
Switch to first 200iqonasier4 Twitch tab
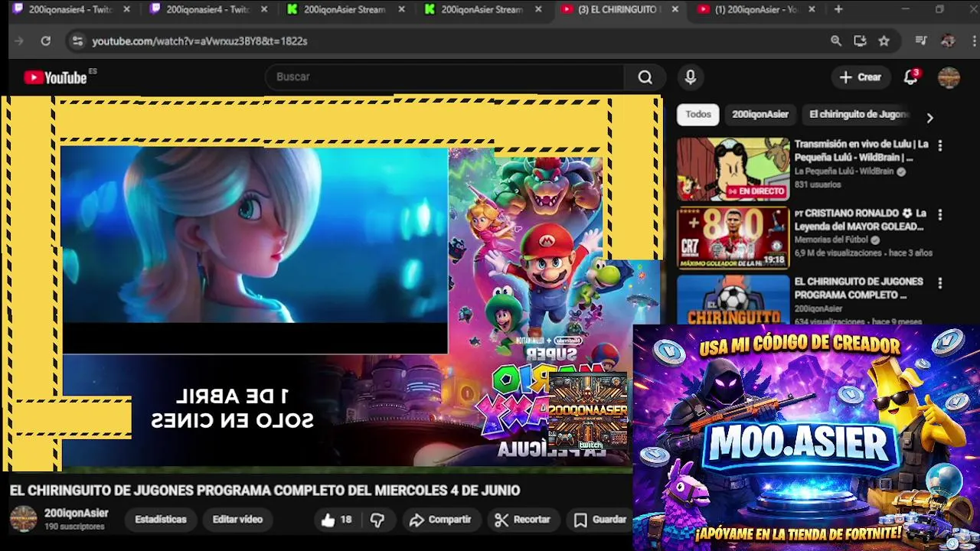tap(69, 9)
